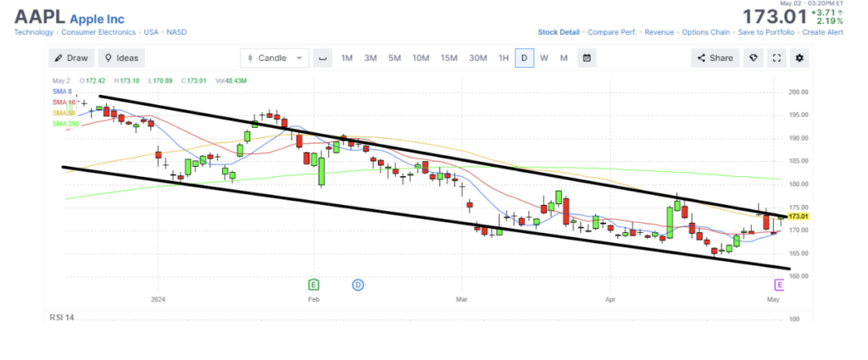Open the Revenue link
Screen dimensions: 868x360
(x=659, y=32)
